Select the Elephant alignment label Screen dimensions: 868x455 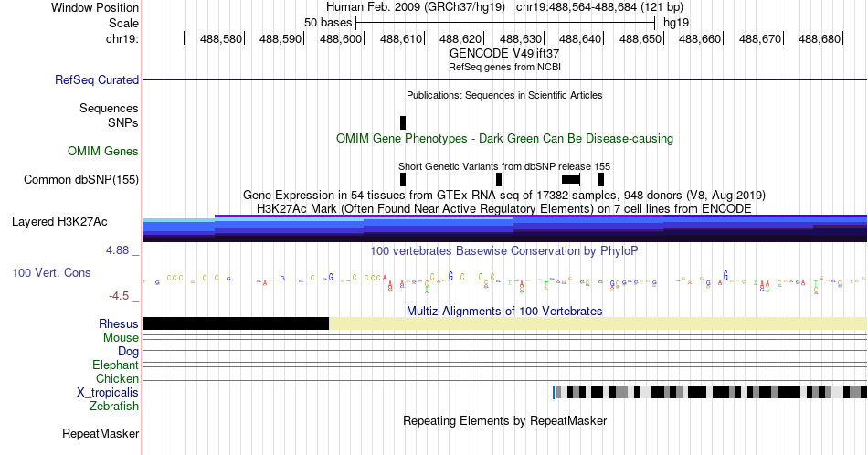pos(115,365)
